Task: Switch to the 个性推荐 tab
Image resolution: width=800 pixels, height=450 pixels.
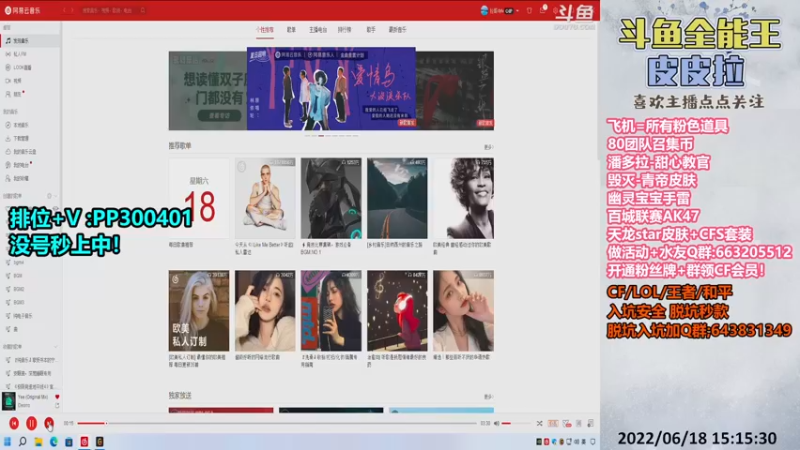Action: [265, 30]
